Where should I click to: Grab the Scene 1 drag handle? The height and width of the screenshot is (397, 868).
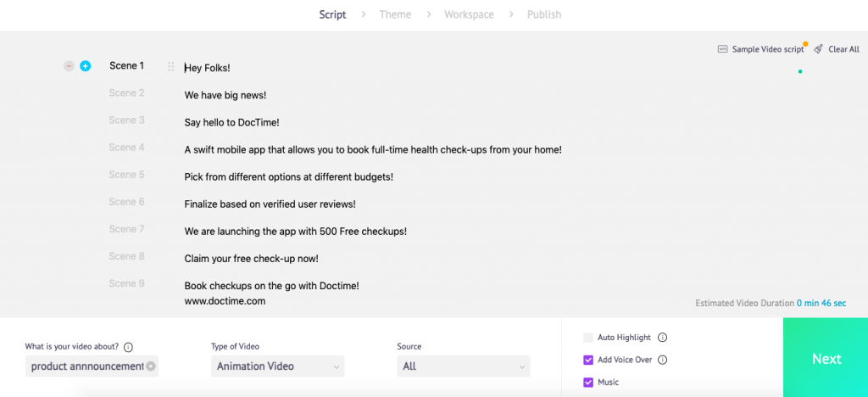pyautogui.click(x=171, y=67)
